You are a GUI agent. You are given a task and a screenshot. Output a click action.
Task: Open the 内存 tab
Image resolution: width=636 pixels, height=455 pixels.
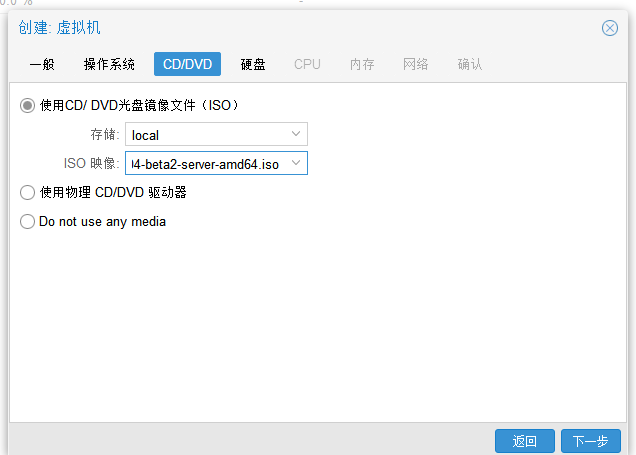(362, 64)
